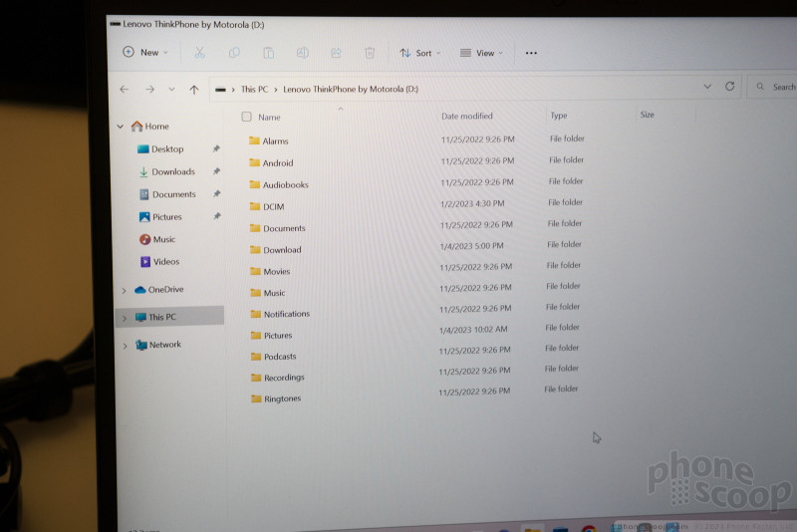The height and width of the screenshot is (532, 797).
Task: Unpin sidebar Documents pin icon
Action: [217, 193]
